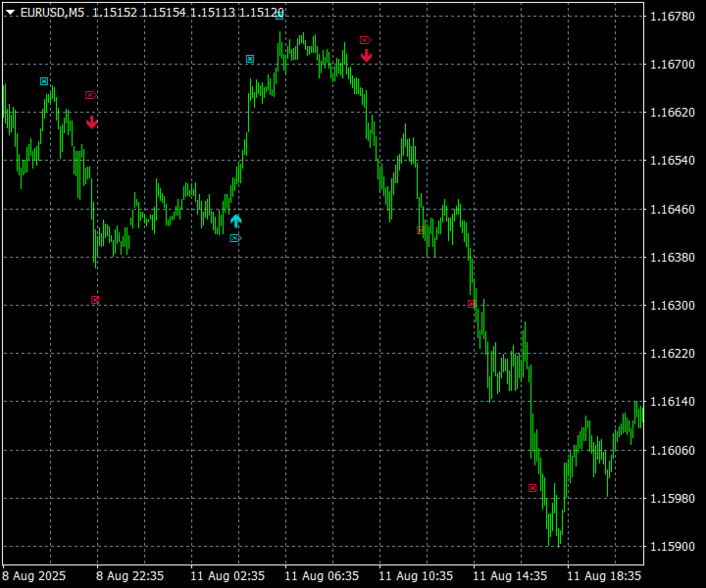Click the low price value 1.15113

coord(213,13)
